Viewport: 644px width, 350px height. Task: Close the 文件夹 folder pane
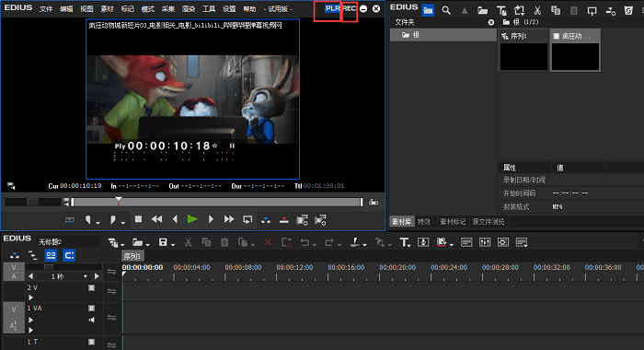[x=490, y=22]
